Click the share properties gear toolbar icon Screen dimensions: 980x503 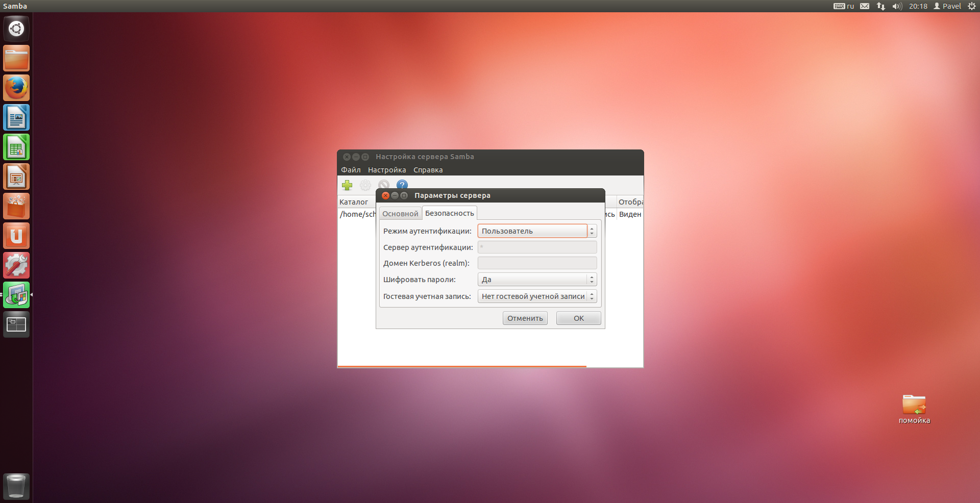(365, 185)
